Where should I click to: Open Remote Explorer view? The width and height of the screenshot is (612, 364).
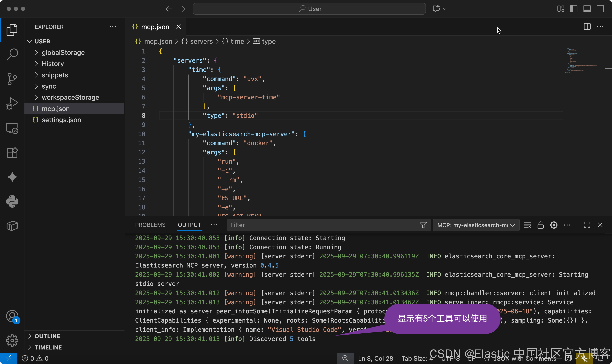click(12, 128)
